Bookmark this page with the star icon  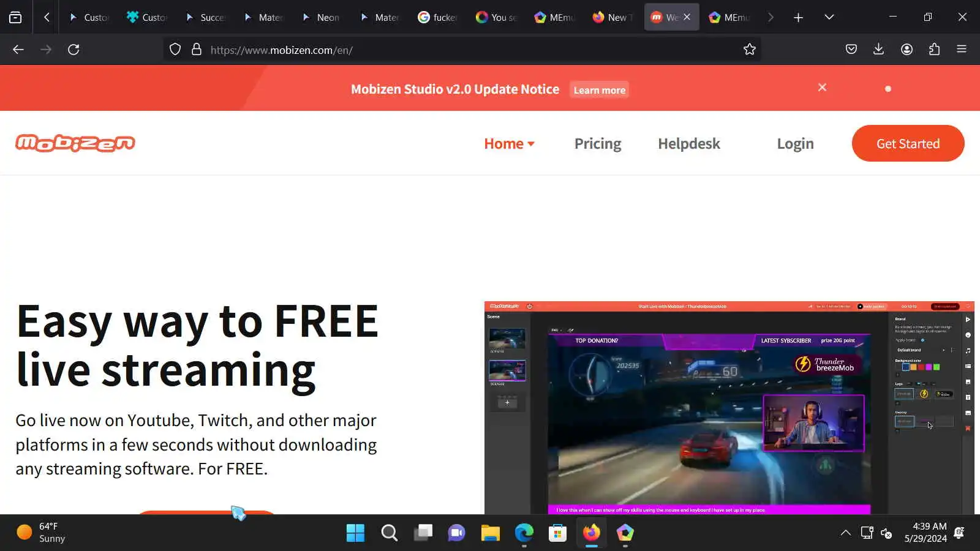pyautogui.click(x=750, y=50)
